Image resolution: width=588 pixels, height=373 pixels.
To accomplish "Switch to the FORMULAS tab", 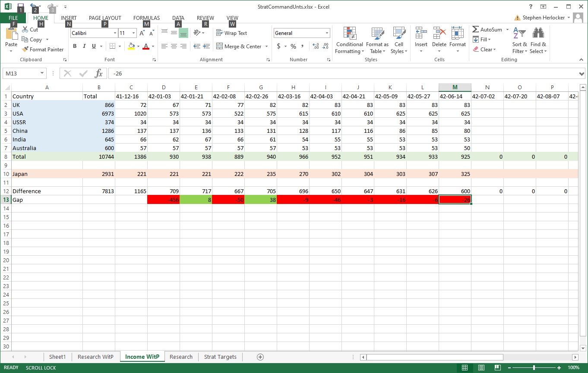I will coord(146,18).
